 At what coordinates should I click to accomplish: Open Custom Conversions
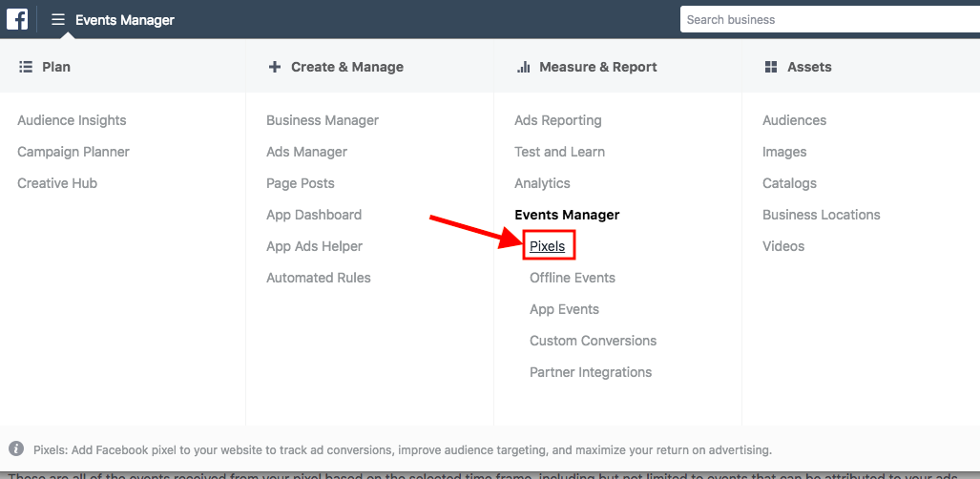[594, 341]
